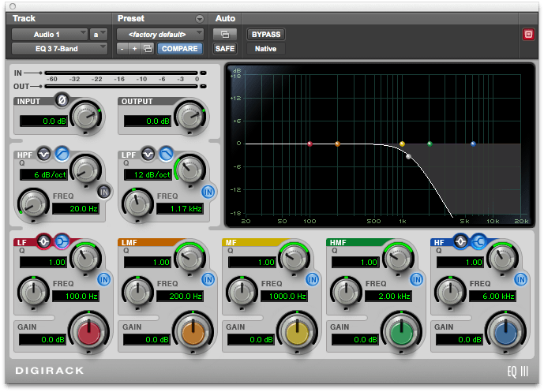The height and width of the screenshot is (392, 544).
Task: Click the settings copy icon beside the plus button
Action: point(147,49)
